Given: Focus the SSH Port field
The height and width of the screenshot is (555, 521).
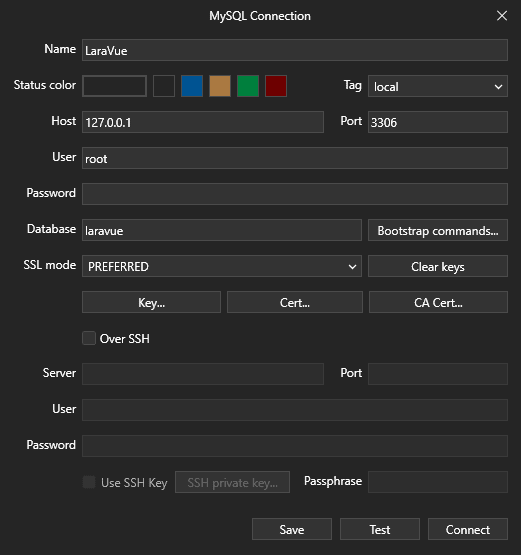Looking at the screenshot, I should click(x=438, y=374).
